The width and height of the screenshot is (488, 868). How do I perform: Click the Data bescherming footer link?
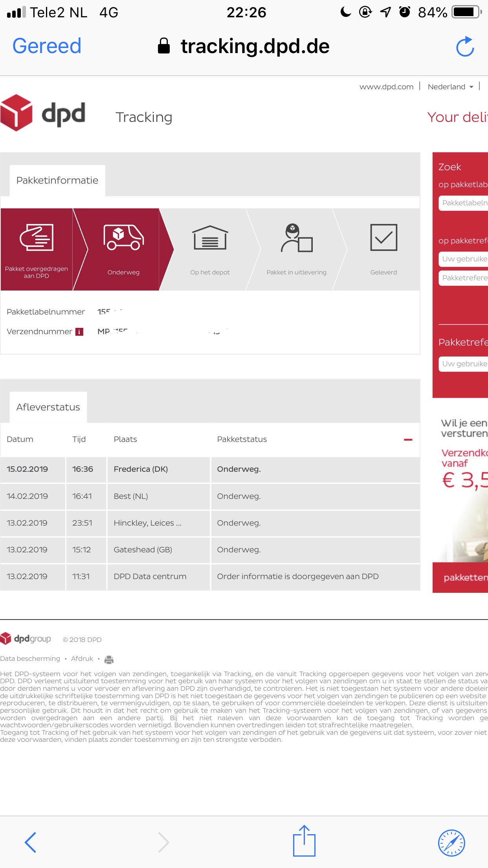click(30, 658)
